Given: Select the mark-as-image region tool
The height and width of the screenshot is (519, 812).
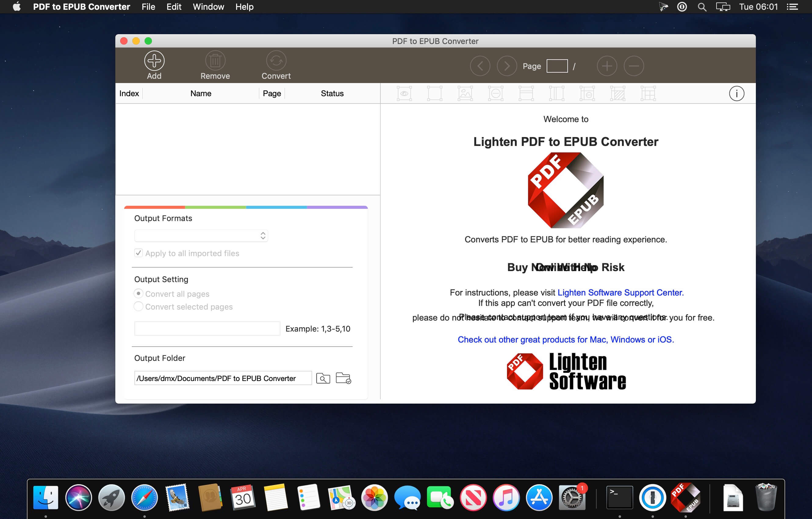Looking at the screenshot, I should pyautogui.click(x=465, y=93).
